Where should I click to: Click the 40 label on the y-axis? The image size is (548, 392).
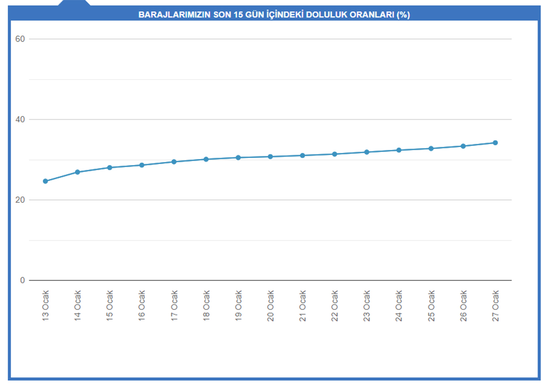(20, 120)
